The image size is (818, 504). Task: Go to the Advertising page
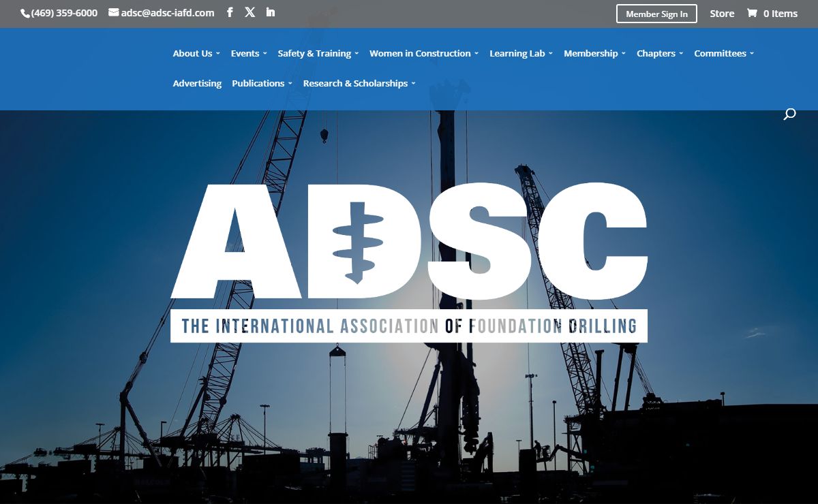click(x=197, y=83)
